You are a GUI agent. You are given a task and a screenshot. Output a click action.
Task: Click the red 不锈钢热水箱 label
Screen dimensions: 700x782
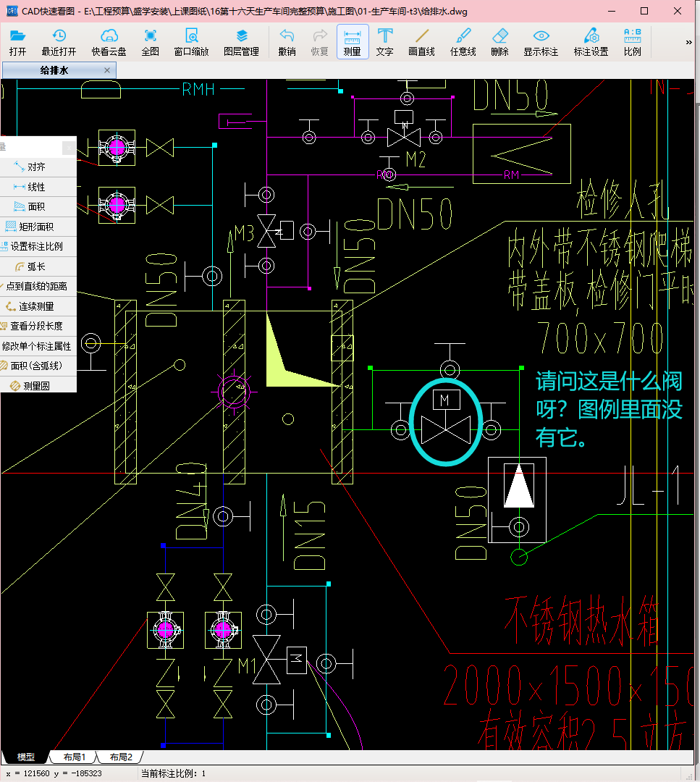tap(581, 621)
